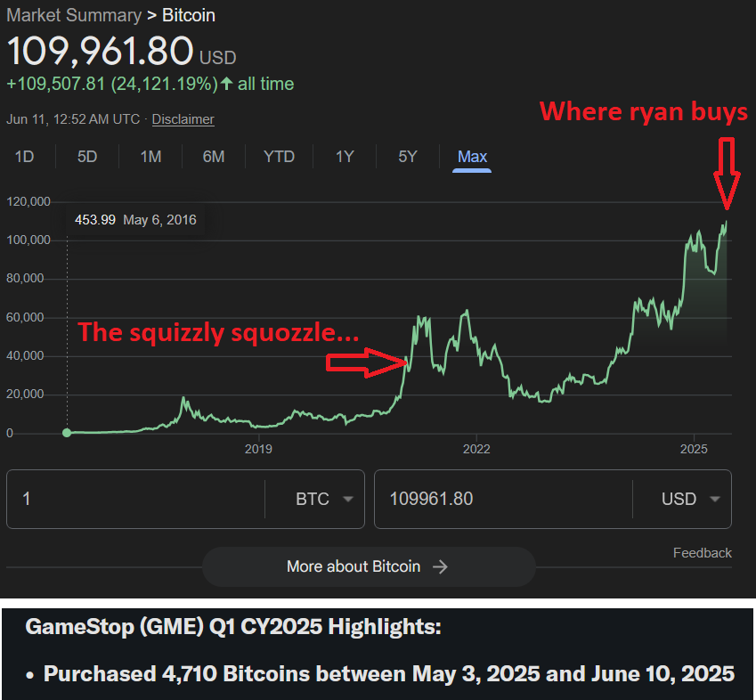This screenshot has height=700, width=756.
Task: Click More about Bitcoin button
Action: (369, 566)
